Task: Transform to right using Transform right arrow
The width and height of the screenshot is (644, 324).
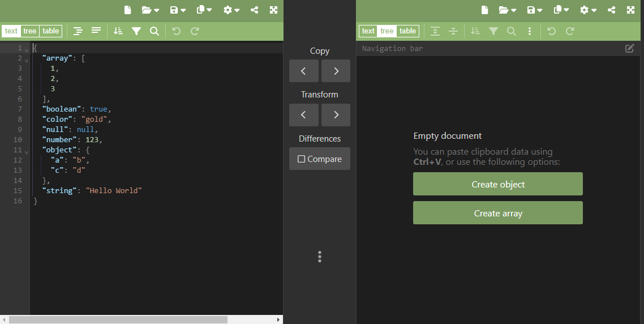Action: pyautogui.click(x=336, y=115)
